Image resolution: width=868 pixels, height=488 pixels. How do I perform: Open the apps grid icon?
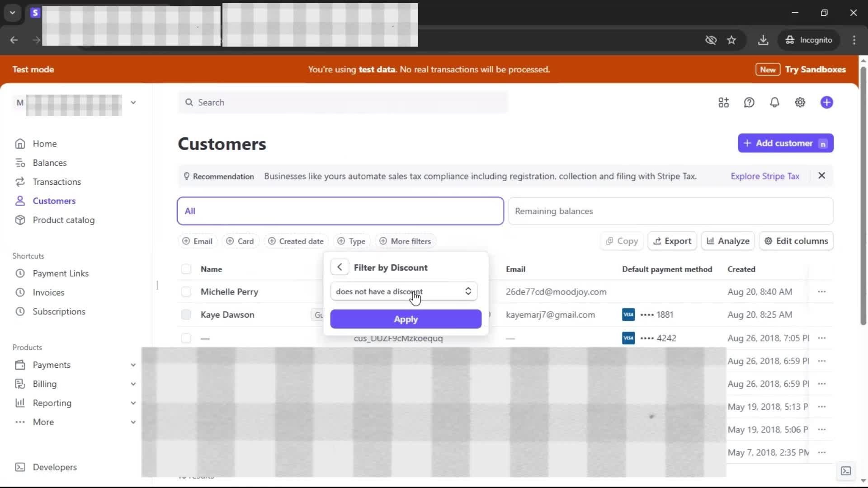tap(723, 103)
